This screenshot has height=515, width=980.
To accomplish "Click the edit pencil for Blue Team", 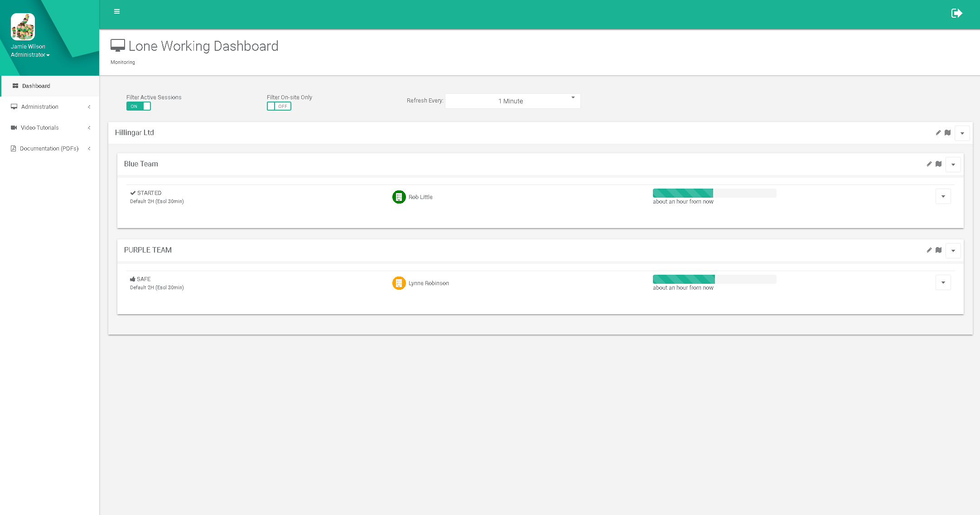I will point(929,164).
